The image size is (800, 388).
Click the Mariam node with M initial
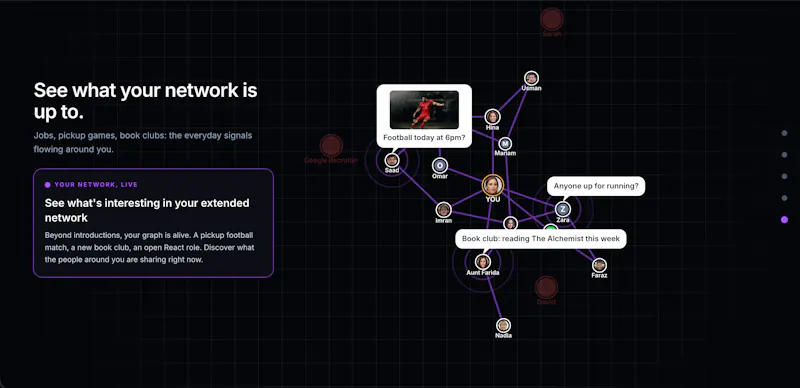(x=505, y=144)
